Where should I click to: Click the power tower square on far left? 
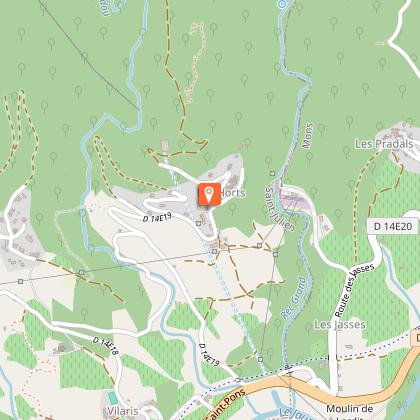21,282
